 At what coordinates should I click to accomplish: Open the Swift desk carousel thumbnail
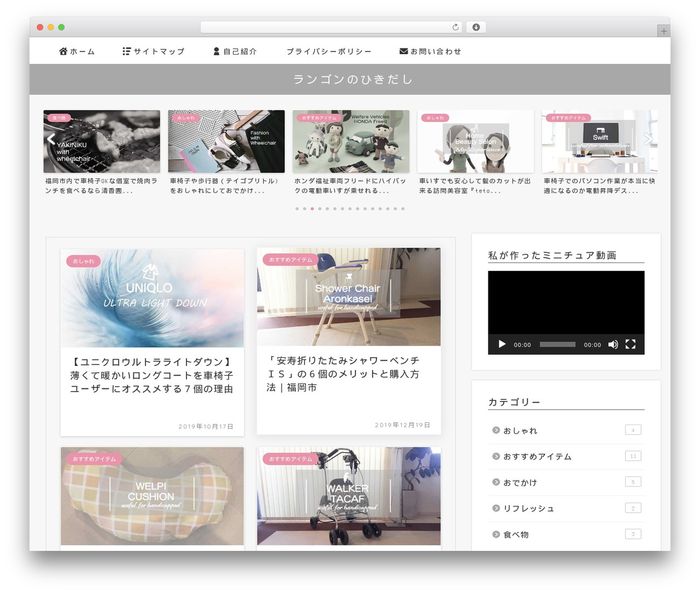600,142
